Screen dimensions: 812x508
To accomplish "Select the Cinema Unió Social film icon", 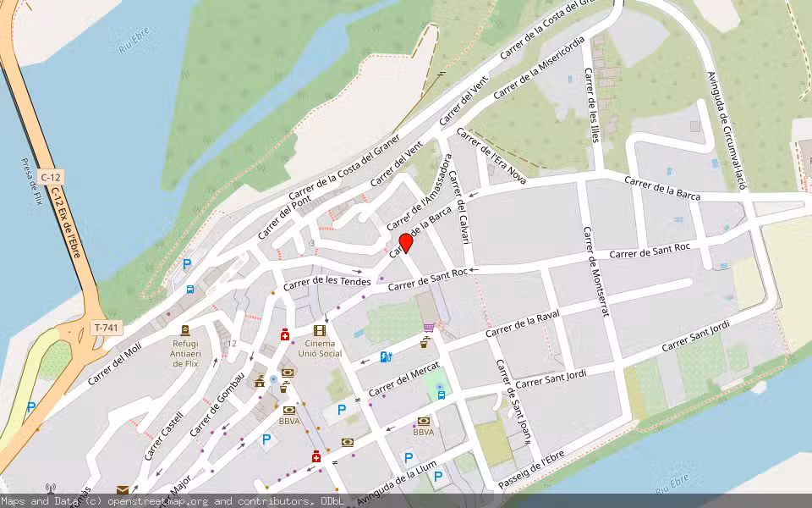I will pos(318,331).
